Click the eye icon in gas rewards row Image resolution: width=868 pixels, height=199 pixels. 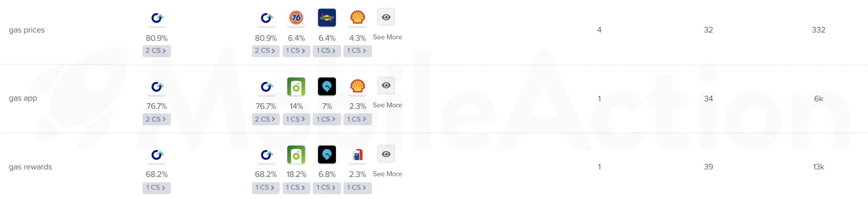pos(386,154)
